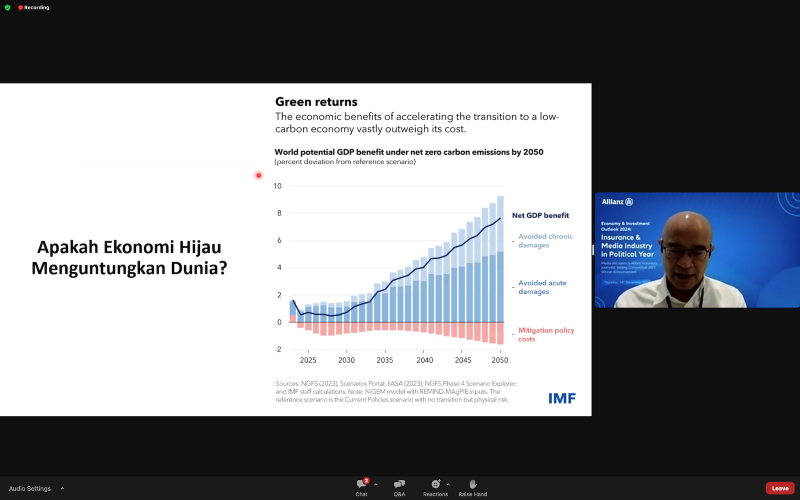The width and height of the screenshot is (800, 500).
Task: Click the Allianz logo in speaker video
Action: 617,202
